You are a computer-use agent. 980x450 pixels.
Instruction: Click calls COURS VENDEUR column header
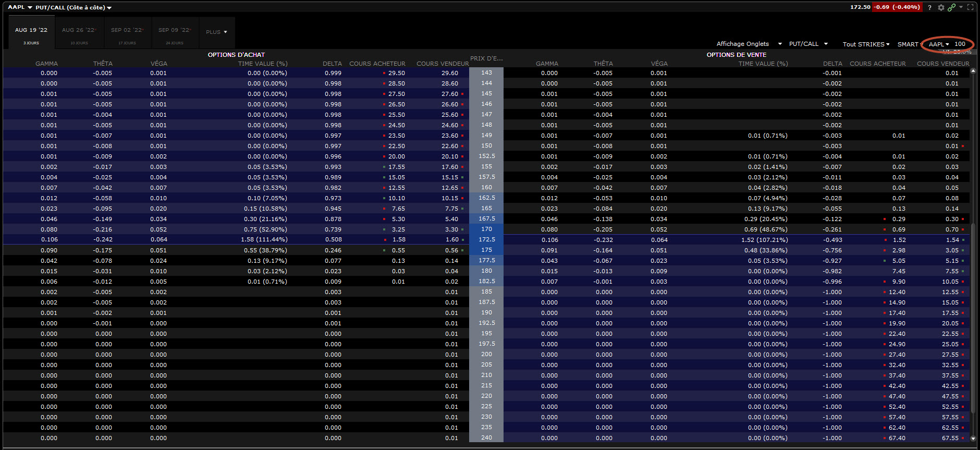coord(442,64)
